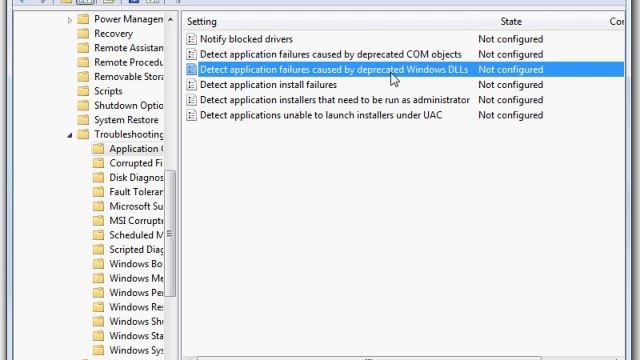This screenshot has height=360, width=640.
Task: Select the Scripted Diag tree item
Action: (x=136, y=249)
